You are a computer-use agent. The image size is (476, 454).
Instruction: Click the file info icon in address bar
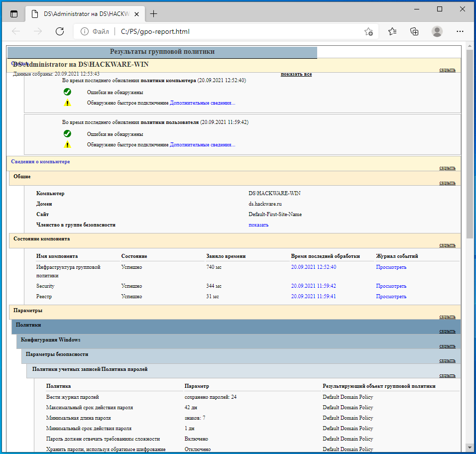[x=85, y=31]
